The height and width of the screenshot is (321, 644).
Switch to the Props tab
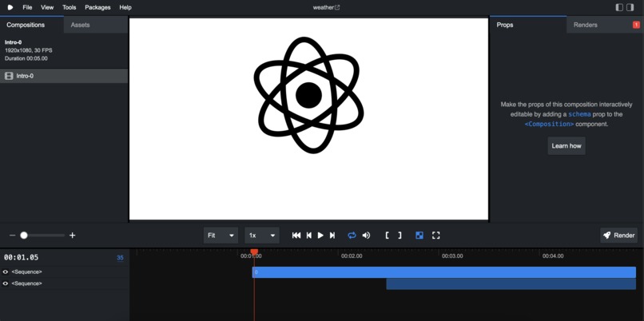click(x=528, y=25)
